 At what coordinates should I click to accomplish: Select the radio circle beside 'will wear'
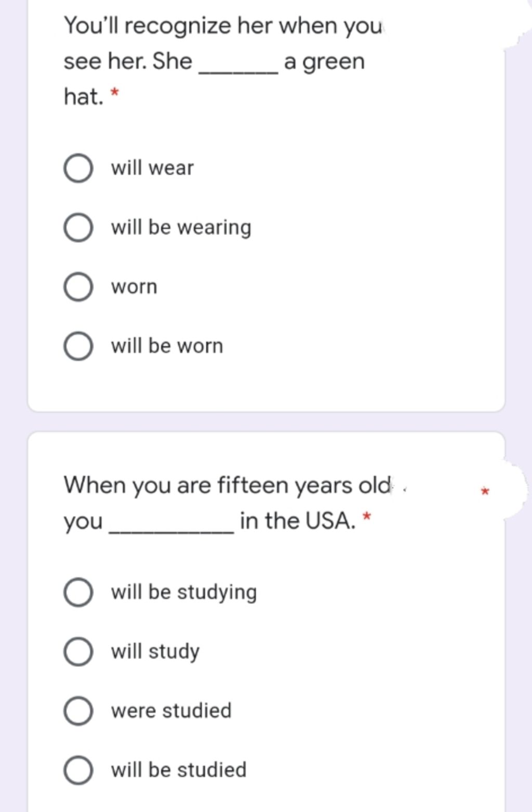(78, 168)
